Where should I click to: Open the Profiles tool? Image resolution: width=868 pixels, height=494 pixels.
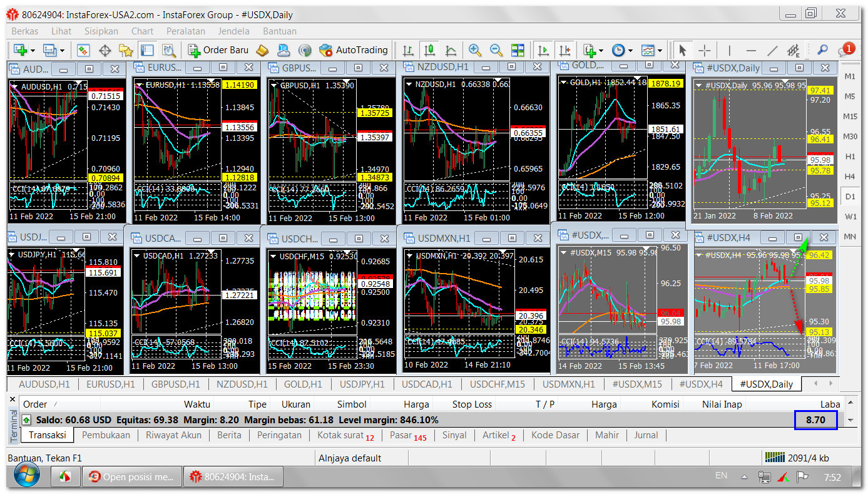click(49, 50)
